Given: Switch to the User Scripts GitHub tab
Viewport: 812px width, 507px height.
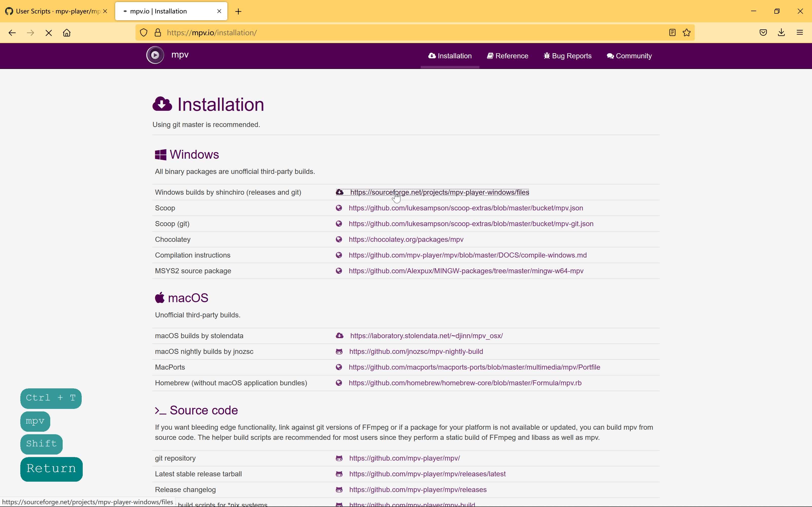Looking at the screenshot, I should point(54,11).
